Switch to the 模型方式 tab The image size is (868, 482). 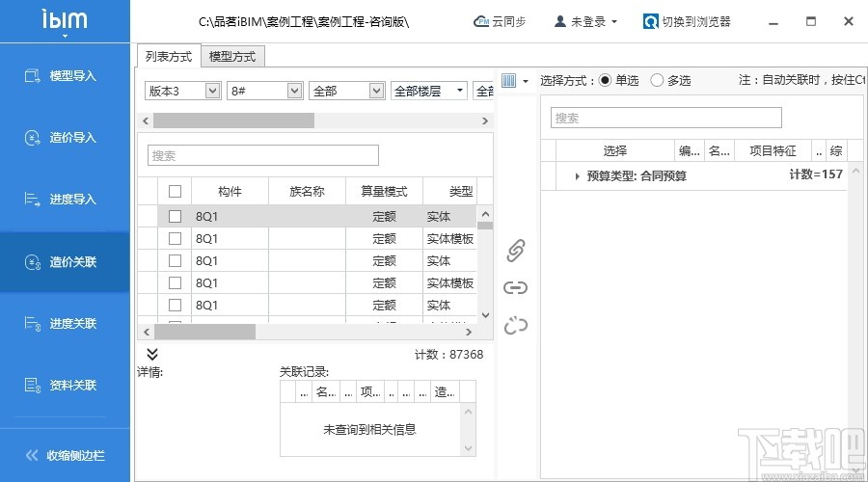pyautogui.click(x=232, y=57)
